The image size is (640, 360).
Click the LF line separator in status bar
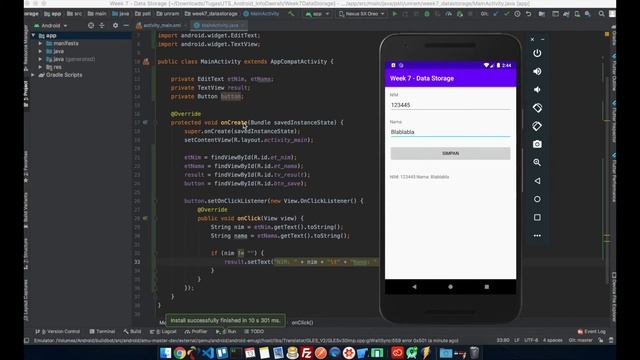pyautogui.click(x=517, y=340)
